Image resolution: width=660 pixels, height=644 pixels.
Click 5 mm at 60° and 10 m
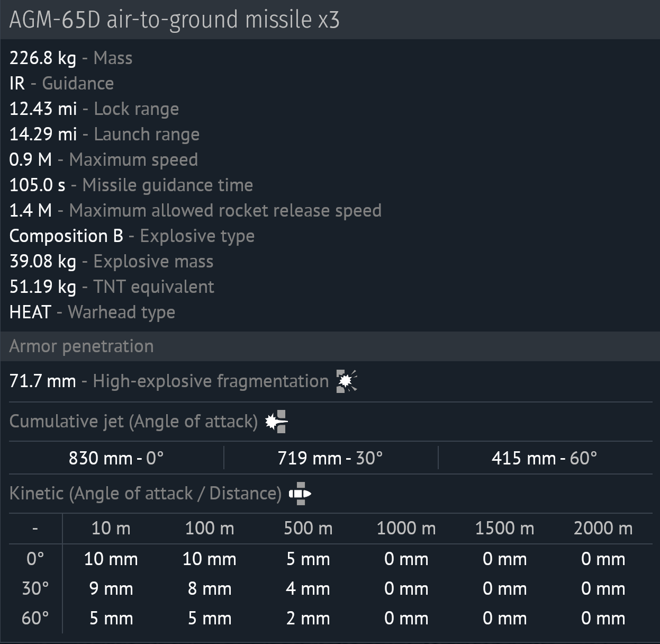point(111,618)
